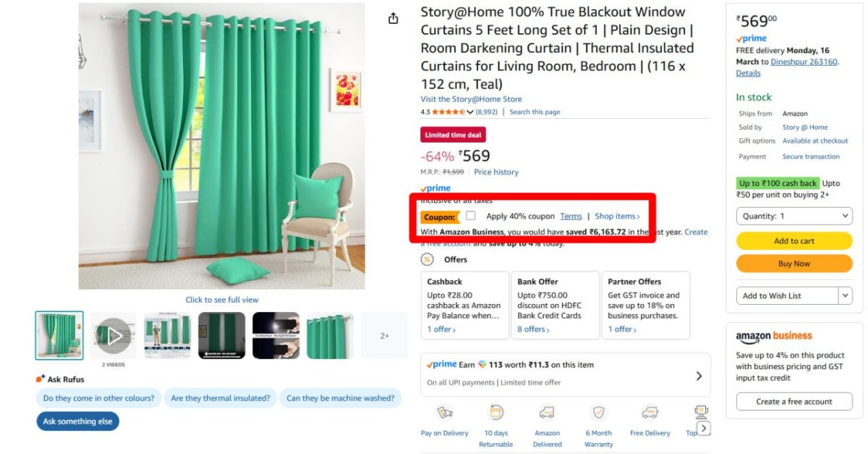Click the Add to cart button
Image resolution: width=868 pixels, height=454 pixels.
click(793, 241)
